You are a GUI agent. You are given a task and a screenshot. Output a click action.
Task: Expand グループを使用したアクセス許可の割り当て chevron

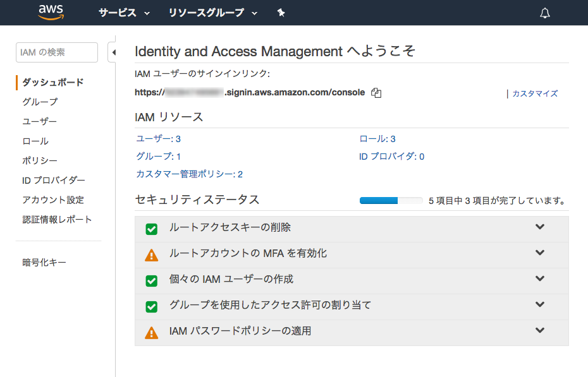click(x=540, y=304)
